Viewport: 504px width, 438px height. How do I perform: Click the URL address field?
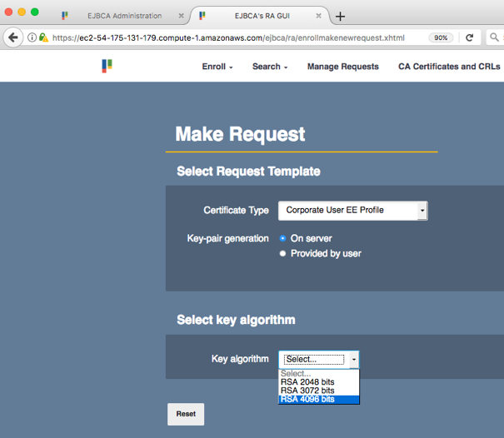tap(233, 37)
